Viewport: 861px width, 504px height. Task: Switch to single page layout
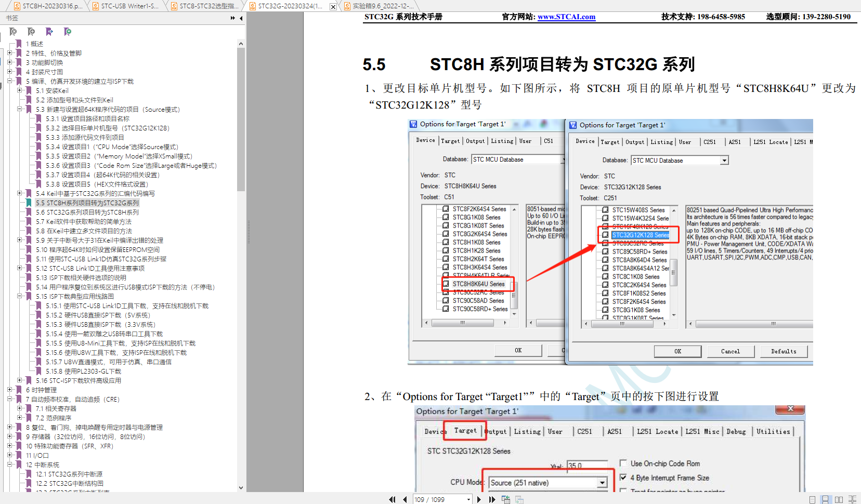tap(812, 499)
